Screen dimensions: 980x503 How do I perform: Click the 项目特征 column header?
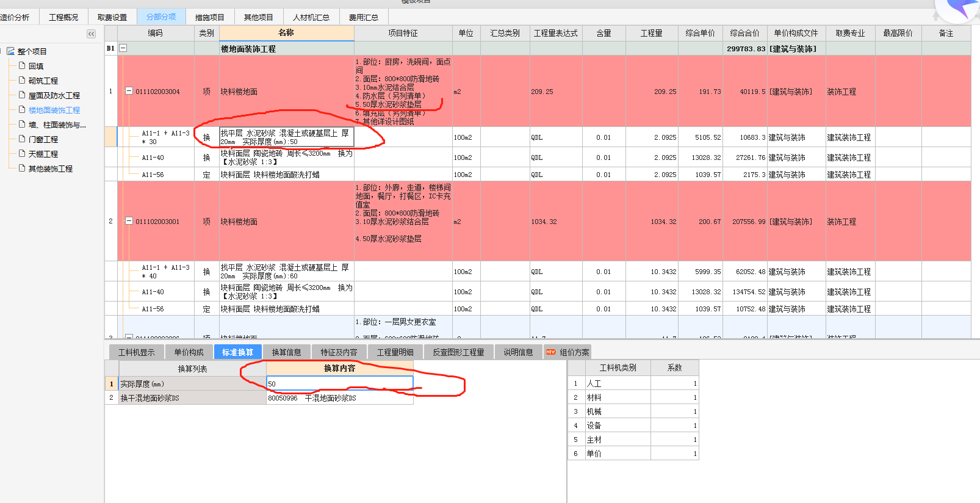click(403, 33)
